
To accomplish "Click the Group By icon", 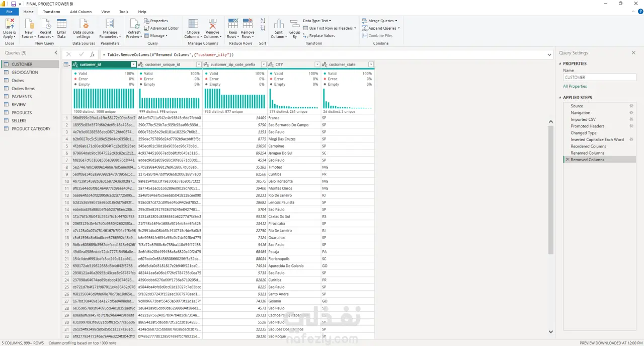I will point(294,24).
